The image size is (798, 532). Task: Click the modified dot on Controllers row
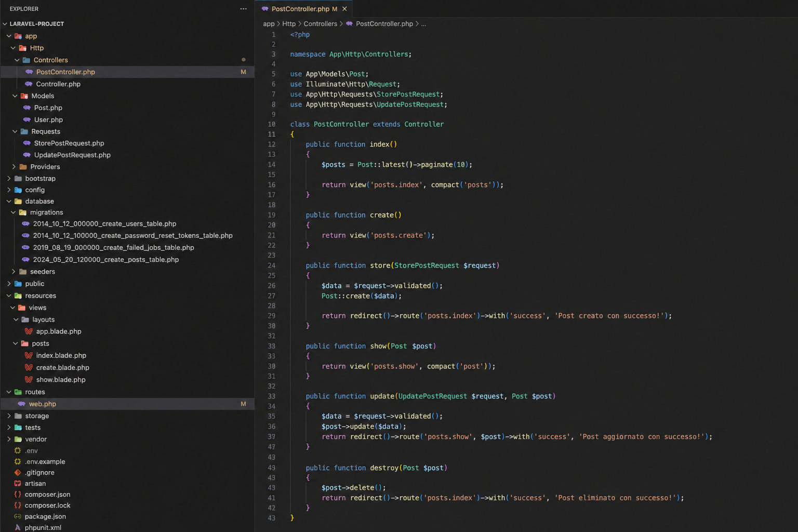243,60
